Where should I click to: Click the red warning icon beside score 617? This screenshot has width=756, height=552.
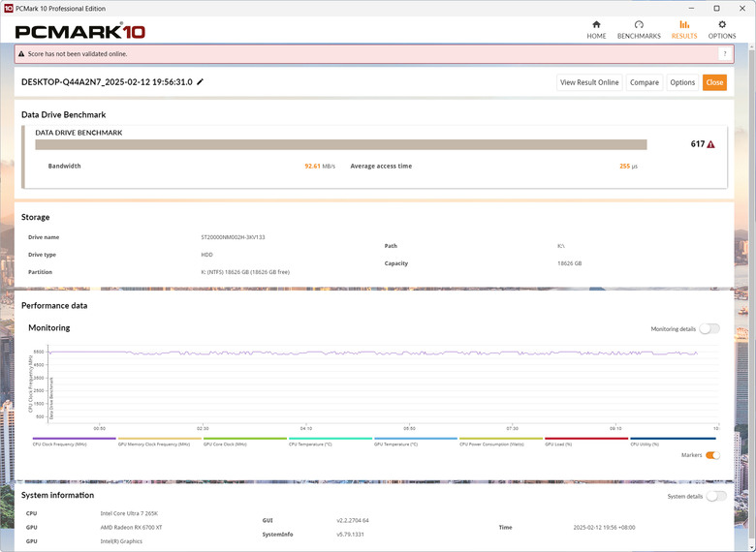click(x=710, y=144)
